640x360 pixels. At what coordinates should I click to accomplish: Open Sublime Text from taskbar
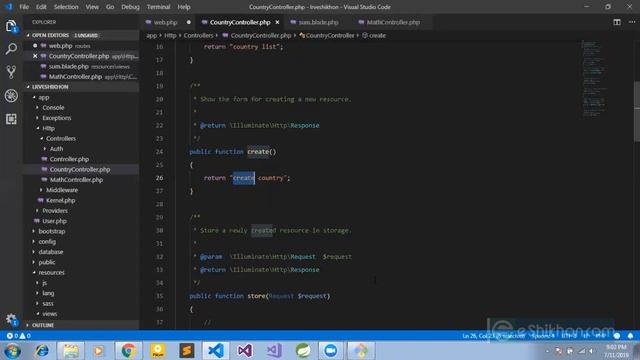click(187, 351)
